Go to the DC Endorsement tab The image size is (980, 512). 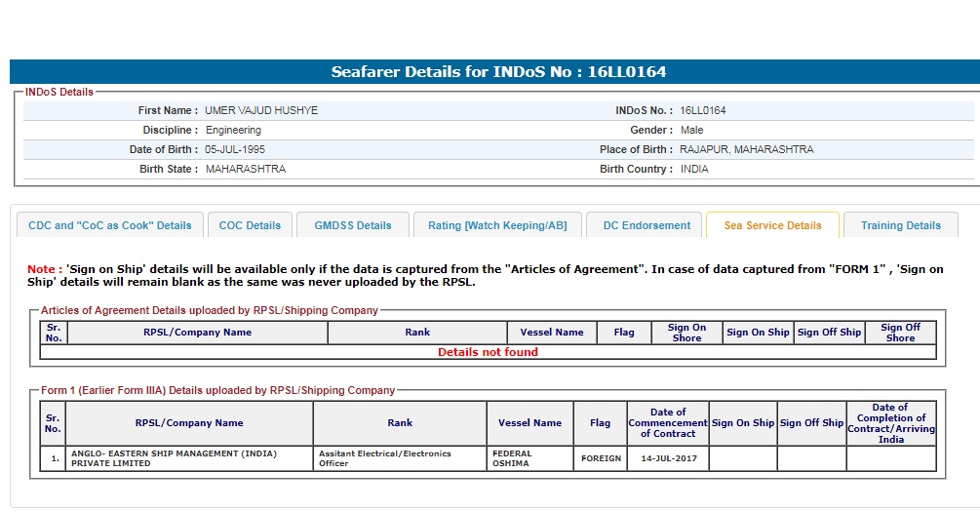coord(646,225)
